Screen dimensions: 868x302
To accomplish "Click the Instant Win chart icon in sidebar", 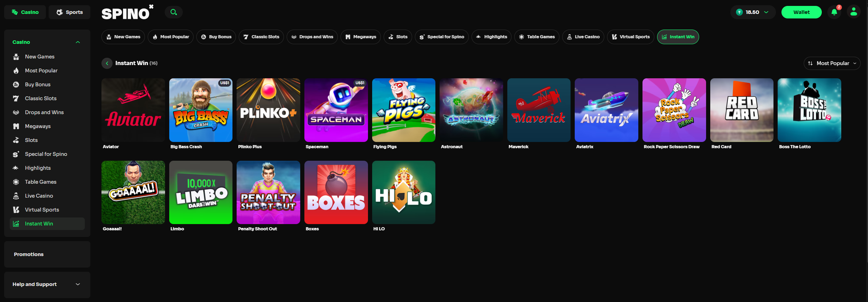I will click(16, 224).
